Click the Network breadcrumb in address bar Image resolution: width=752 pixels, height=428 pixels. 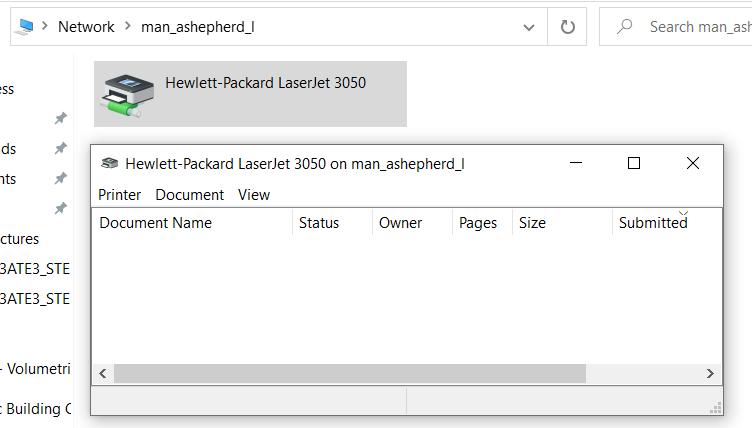(86, 27)
